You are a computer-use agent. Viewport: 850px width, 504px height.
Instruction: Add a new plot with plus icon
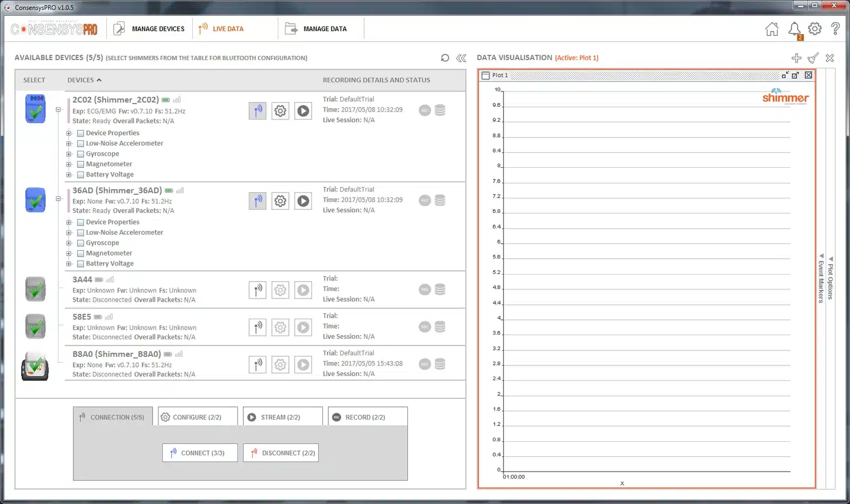coord(796,58)
